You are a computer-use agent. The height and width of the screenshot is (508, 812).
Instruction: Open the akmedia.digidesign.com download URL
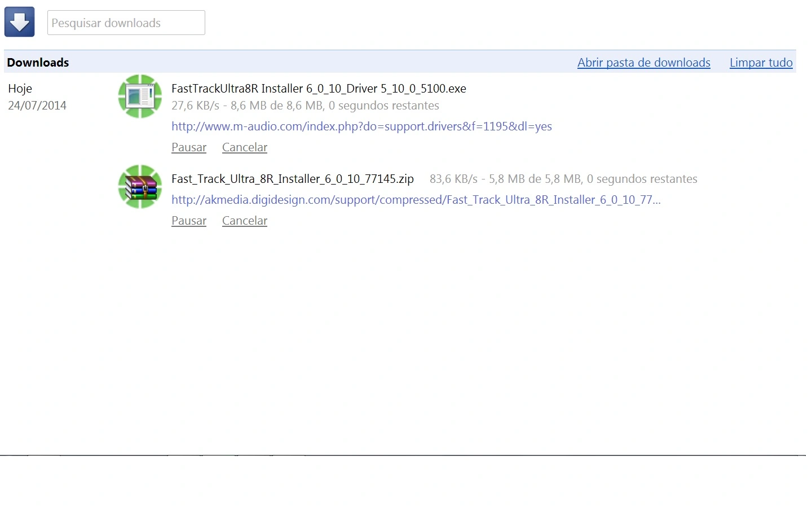(x=416, y=200)
